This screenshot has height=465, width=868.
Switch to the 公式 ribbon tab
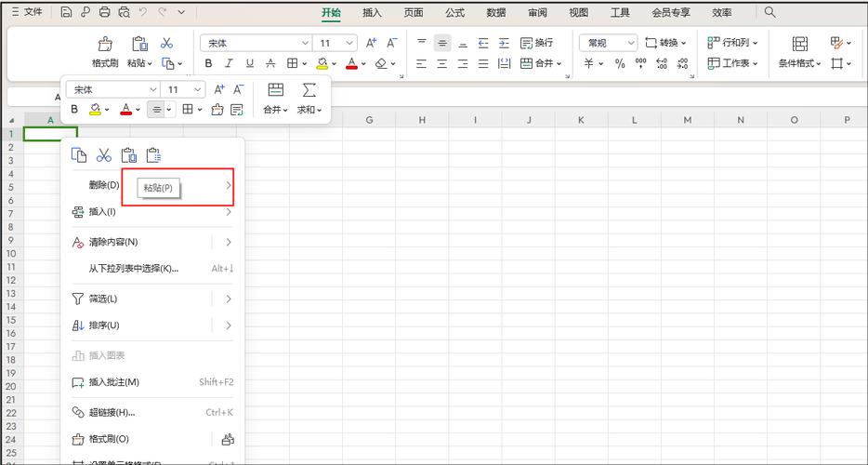point(454,13)
